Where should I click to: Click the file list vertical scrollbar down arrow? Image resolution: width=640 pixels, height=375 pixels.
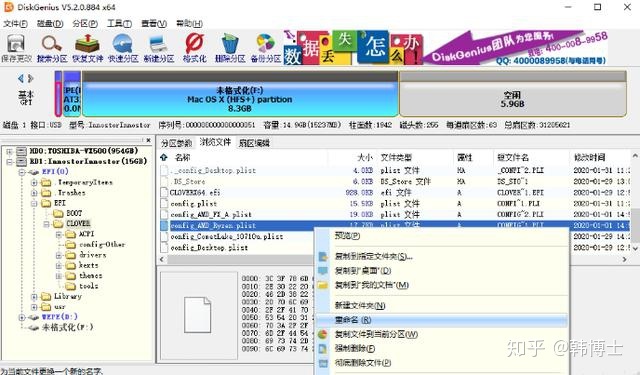tap(635, 249)
